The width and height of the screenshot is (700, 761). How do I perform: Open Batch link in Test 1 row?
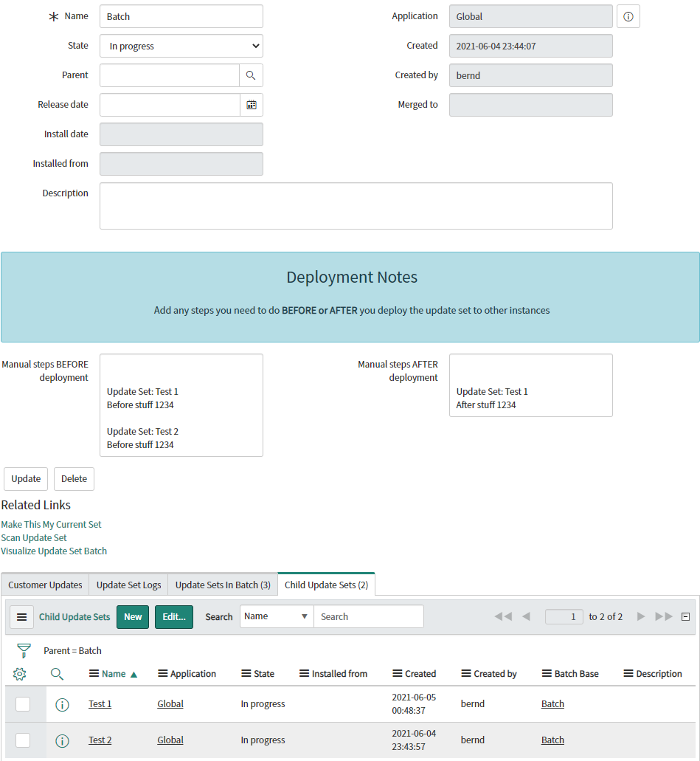[x=552, y=703]
